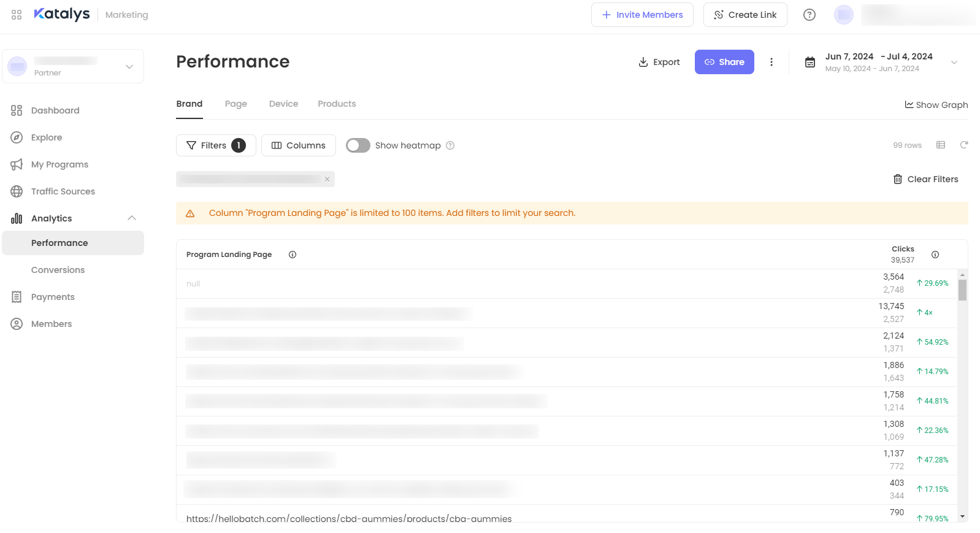Show the performance graph

point(936,105)
